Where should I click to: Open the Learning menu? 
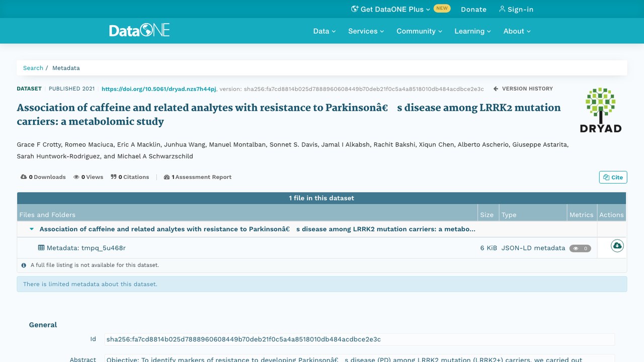pyautogui.click(x=472, y=31)
